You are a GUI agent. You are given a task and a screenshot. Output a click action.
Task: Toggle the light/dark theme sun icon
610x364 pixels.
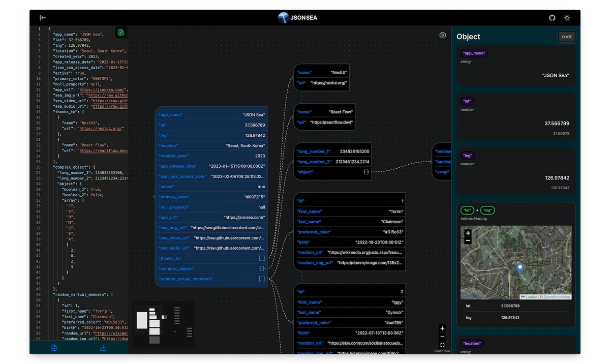point(567,18)
